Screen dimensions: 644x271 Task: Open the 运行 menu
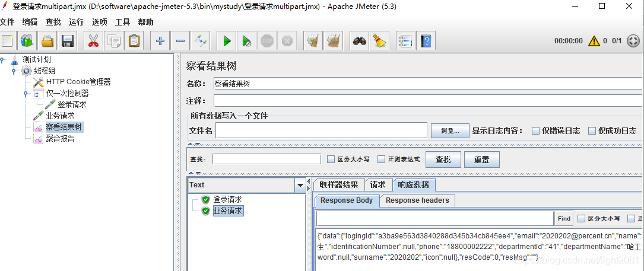point(76,22)
